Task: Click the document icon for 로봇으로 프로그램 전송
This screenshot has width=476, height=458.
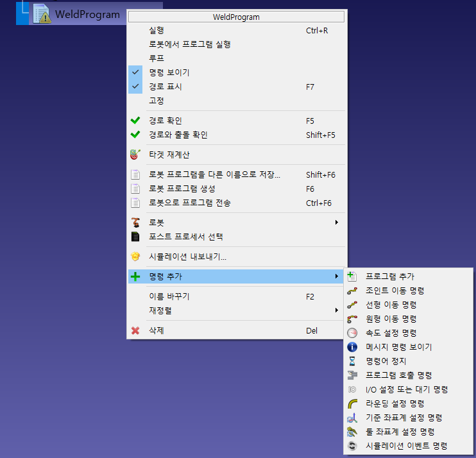Action: point(135,203)
